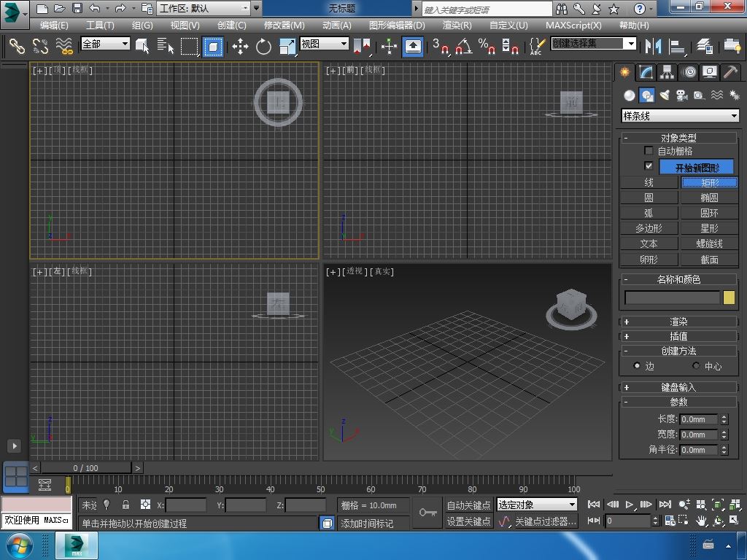Toggle the Angle Snap icon
Screen dimensions: 747x560
pos(463,47)
